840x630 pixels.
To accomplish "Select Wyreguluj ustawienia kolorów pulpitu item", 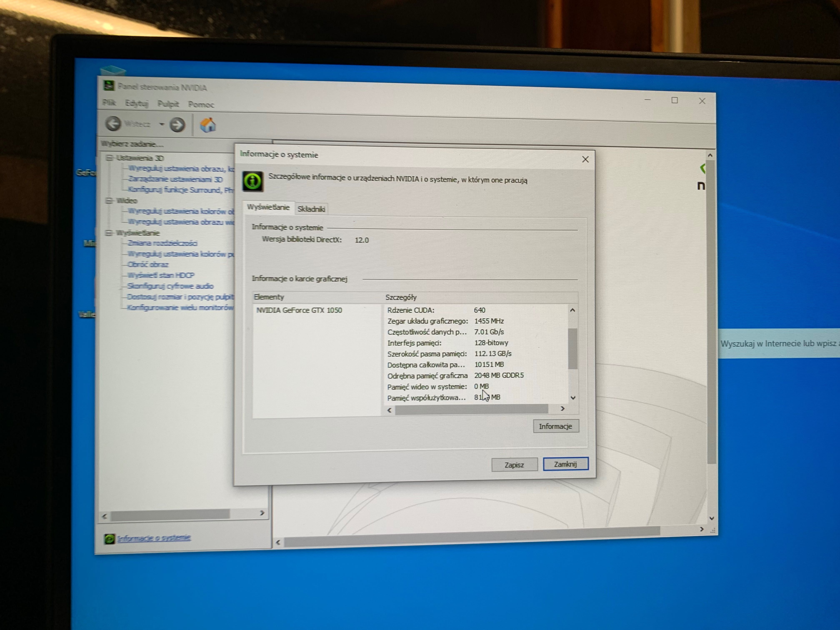I will tap(180, 254).
